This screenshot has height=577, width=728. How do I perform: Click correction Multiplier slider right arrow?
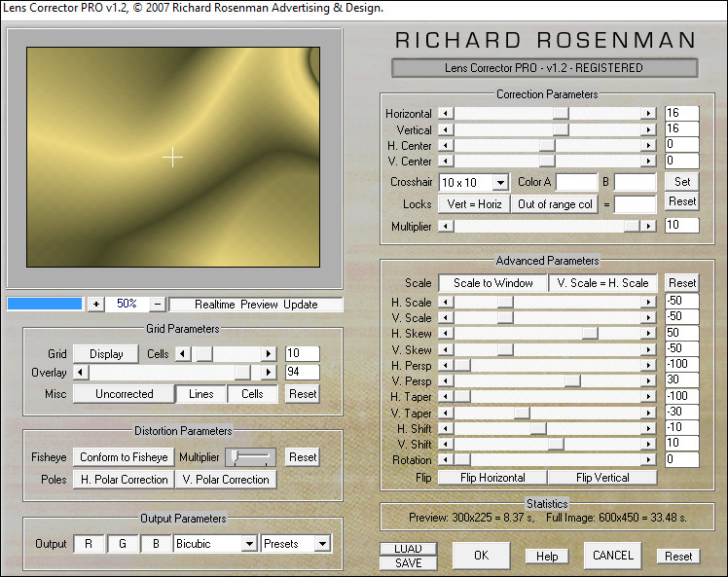click(x=648, y=227)
